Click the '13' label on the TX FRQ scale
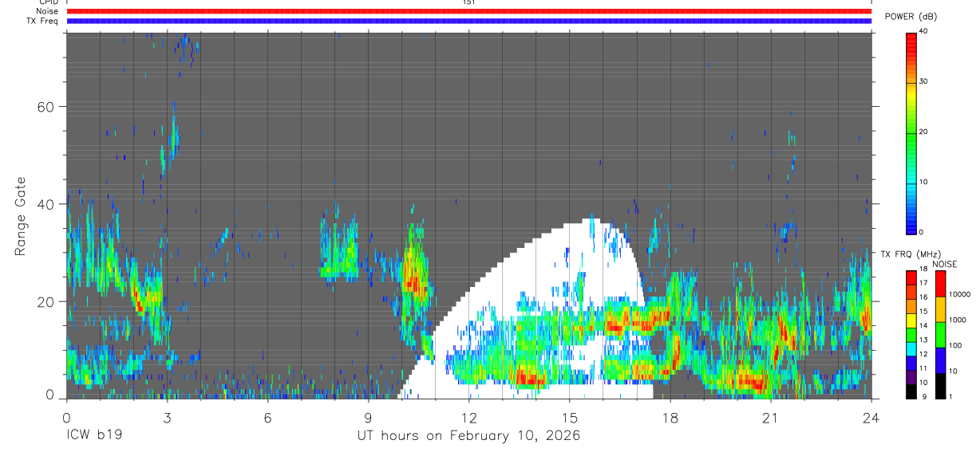 (x=923, y=340)
